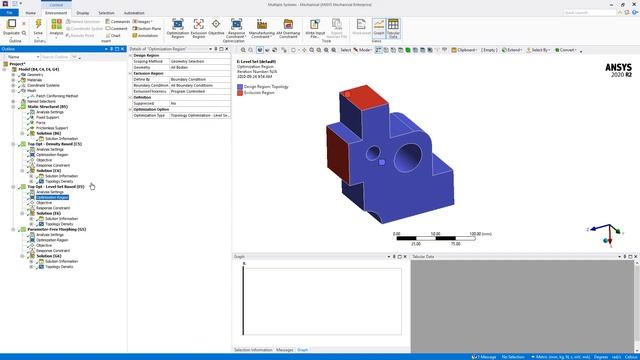The height and width of the screenshot is (360, 640).
Task: Click the Clipboard toolbar item
Action: pos(464,50)
